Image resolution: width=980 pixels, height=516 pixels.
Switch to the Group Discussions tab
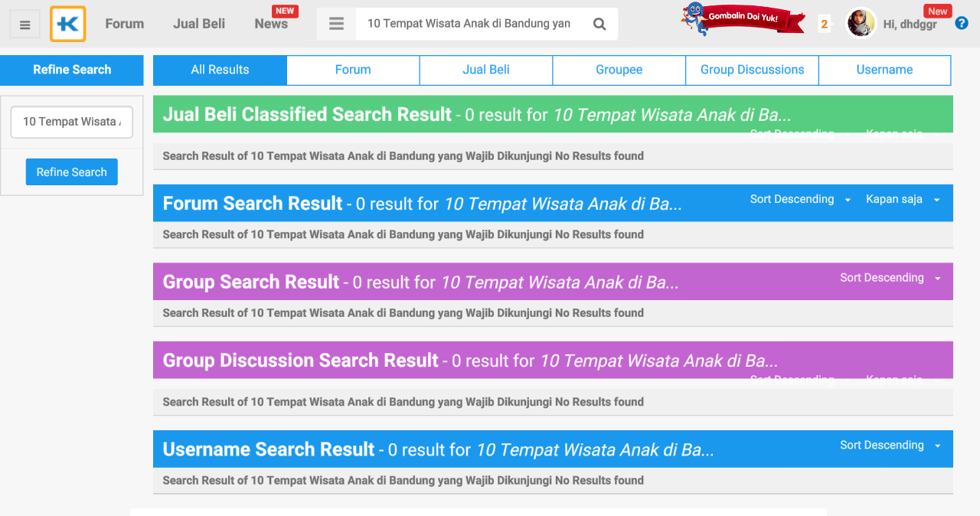pyautogui.click(x=753, y=70)
